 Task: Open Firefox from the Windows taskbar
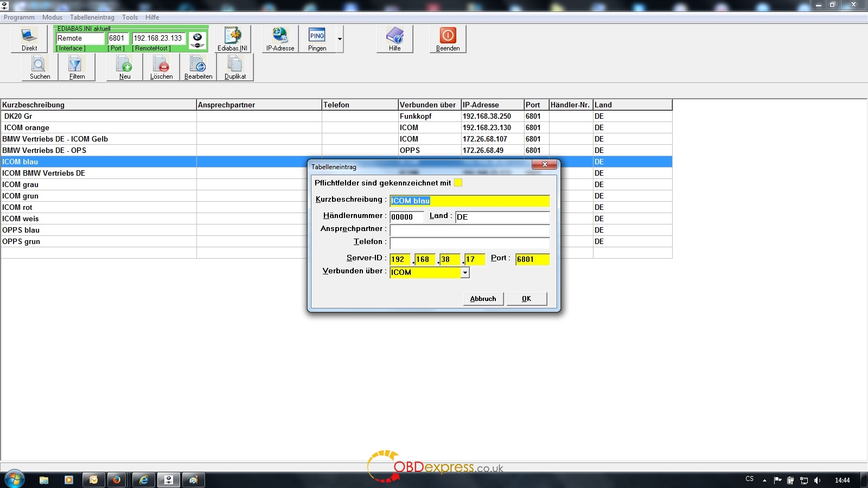tap(116, 480)
